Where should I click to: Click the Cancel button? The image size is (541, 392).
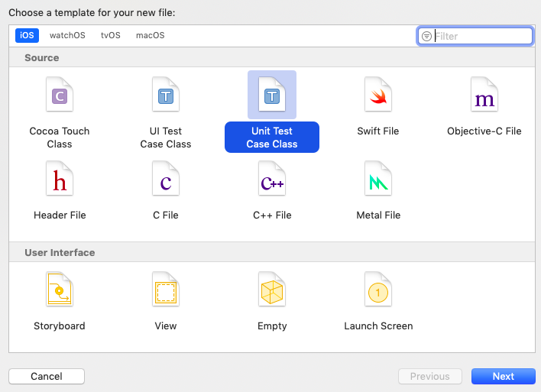pyautogui.click(x=47, y=376)
